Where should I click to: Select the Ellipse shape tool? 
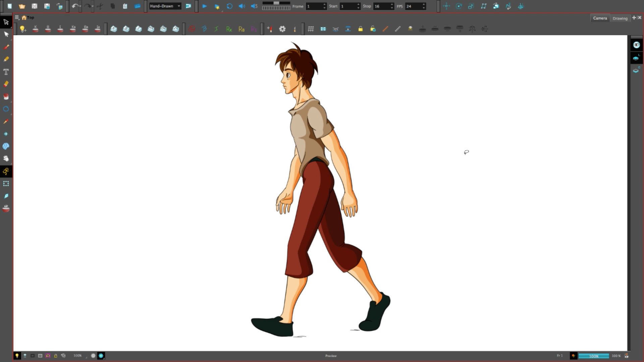(6, 109)
